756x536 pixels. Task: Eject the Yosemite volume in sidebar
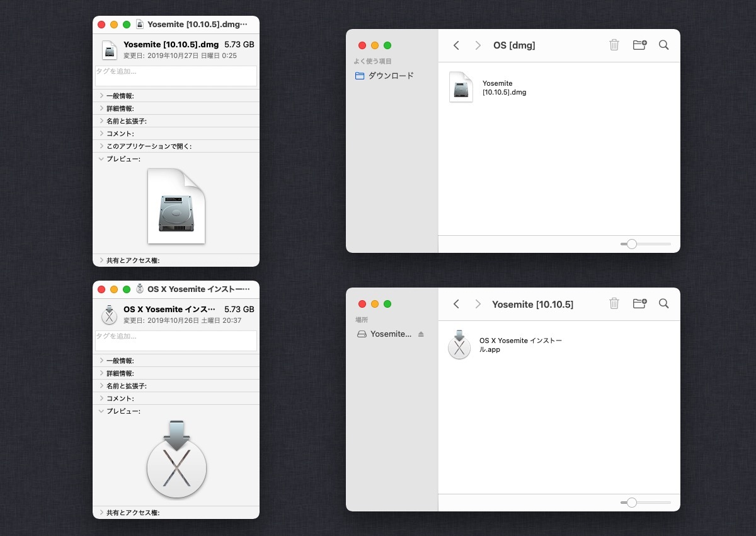tap(421, 334)
